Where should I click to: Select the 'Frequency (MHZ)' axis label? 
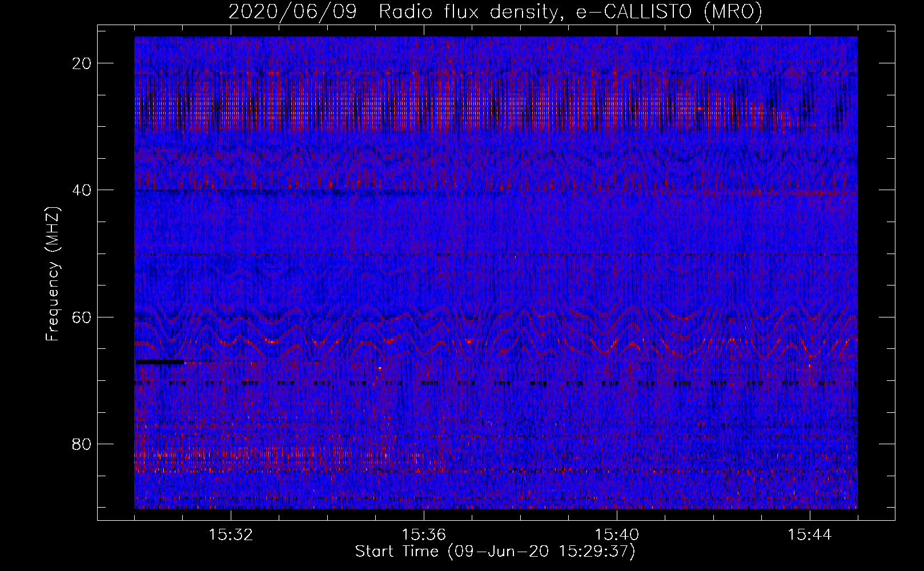tap(53, 274)
